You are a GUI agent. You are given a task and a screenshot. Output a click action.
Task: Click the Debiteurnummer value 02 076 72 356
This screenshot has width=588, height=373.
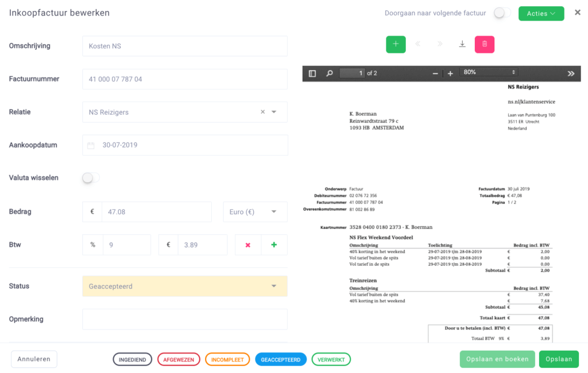[363, 196]
